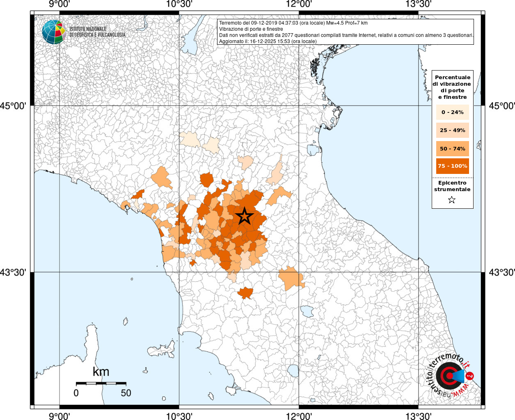Select the 50 - 74% legend swatch
This screenshot has height=420, width=515.
coord(453,148)
